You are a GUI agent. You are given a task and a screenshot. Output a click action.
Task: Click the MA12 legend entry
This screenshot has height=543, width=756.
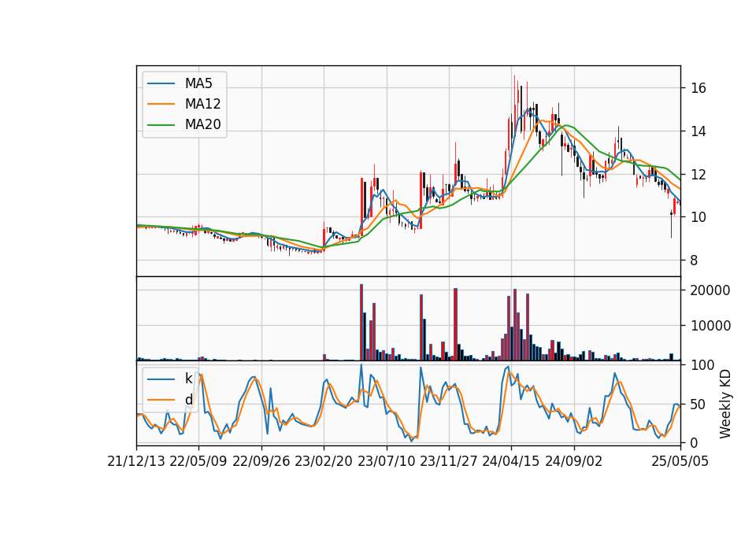[185, 104]
